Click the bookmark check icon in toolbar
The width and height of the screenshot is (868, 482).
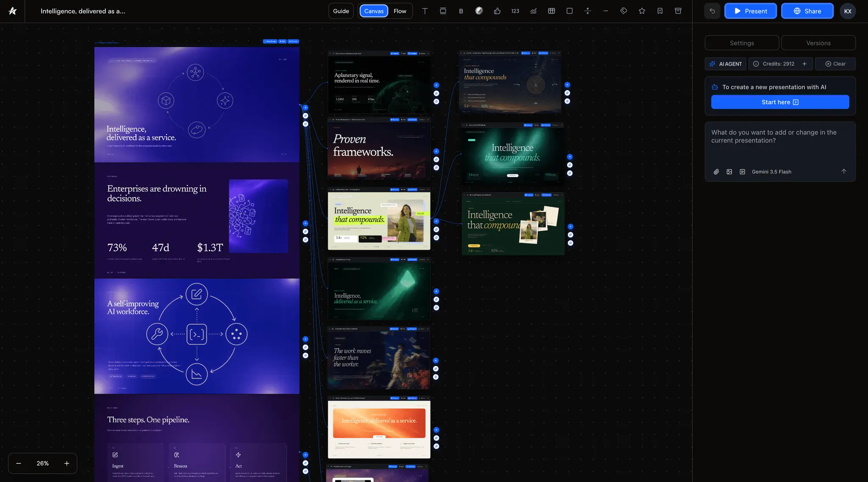click(660, 11)
